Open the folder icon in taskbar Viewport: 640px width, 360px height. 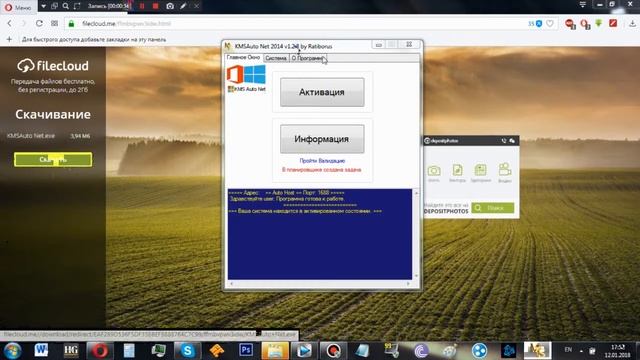coord(275,351)
